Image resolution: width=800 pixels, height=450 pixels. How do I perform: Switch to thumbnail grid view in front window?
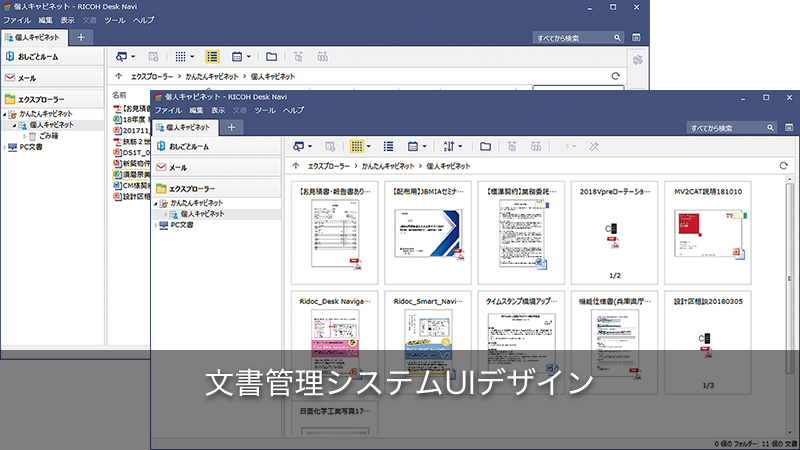coord(357,147)
